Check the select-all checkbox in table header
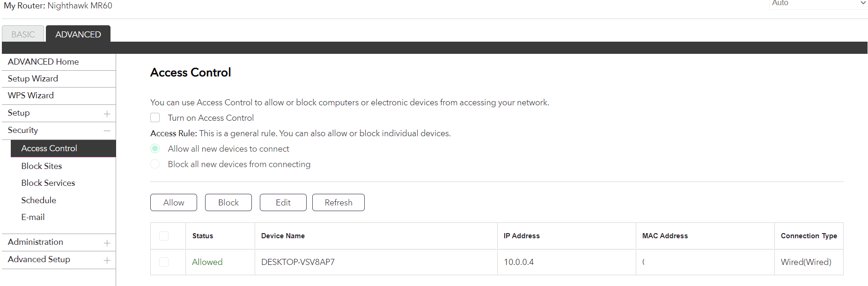This screenshot has width=868, height=286. [164, 236]
